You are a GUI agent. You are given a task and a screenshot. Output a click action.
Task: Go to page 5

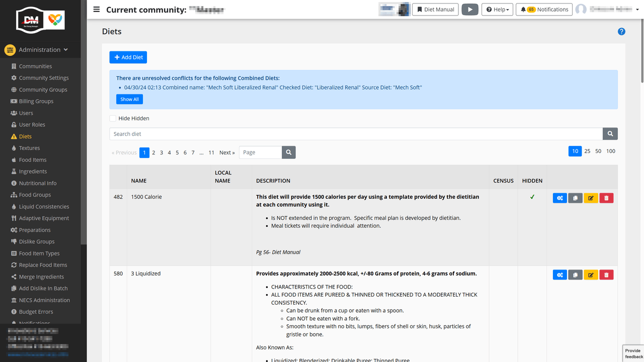pyautogui.click(x=177, y=153)
